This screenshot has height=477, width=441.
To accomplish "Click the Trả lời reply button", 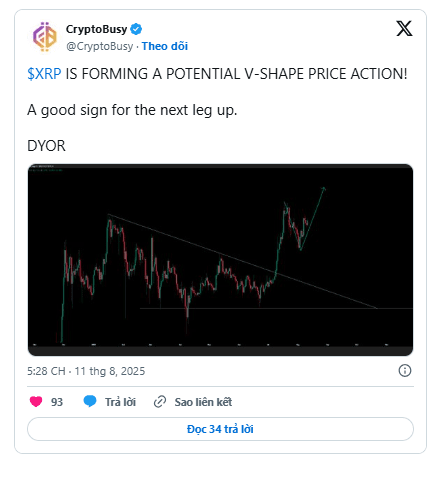I will click(x=120, y=402).
